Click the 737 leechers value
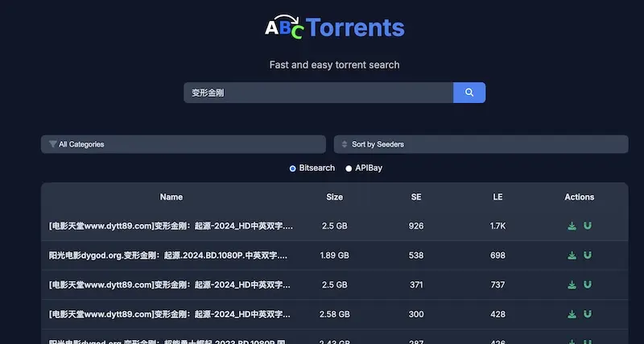Image resolution: width=644 pixels, height=344 pixels. (x=497, y=285)
